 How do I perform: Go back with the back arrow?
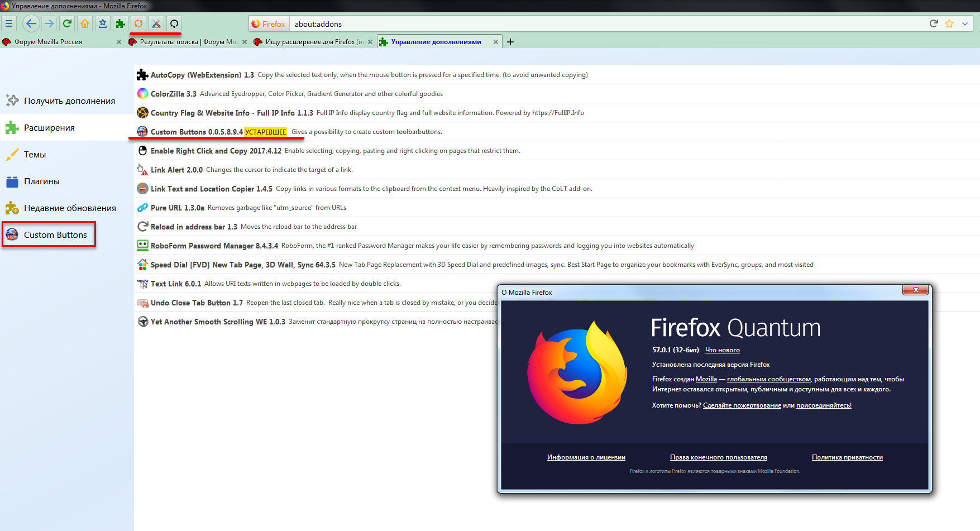point(31,23)
